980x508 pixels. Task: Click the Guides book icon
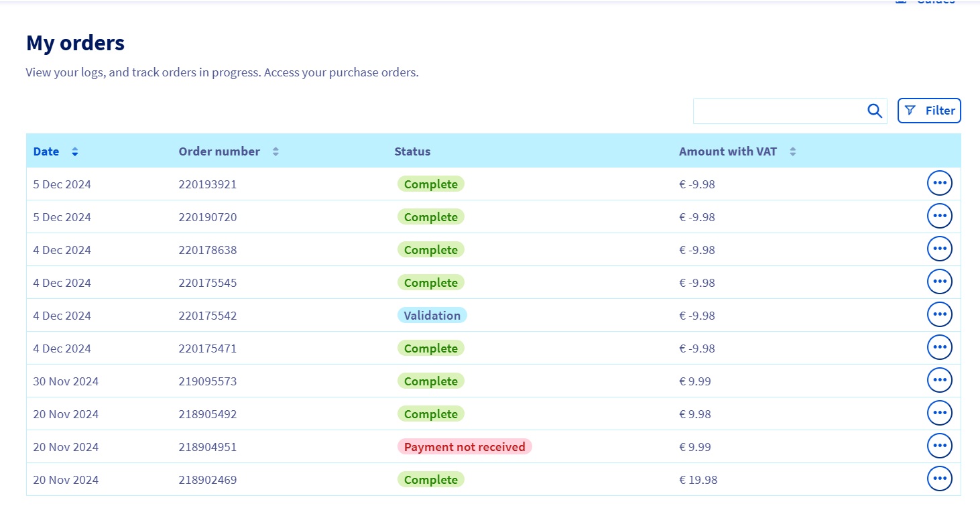900,3
